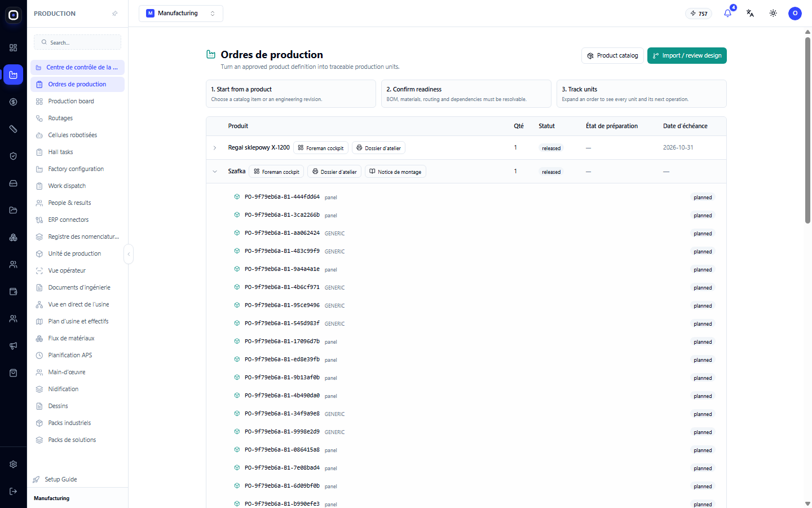This screenshot has height=508, width=812.
Task: Click the due date 2026-10-31
Action: pos(678,148)
